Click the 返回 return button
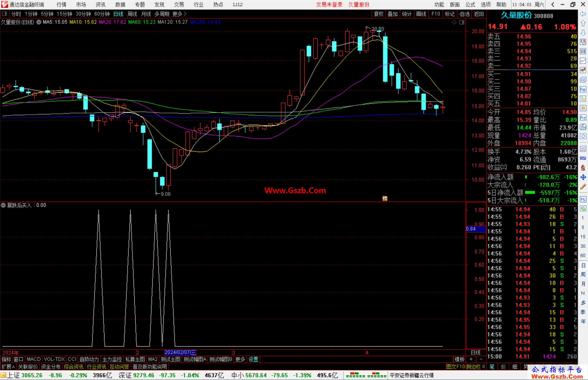Viewport: 588px width, 380px height. pos(479,14)
